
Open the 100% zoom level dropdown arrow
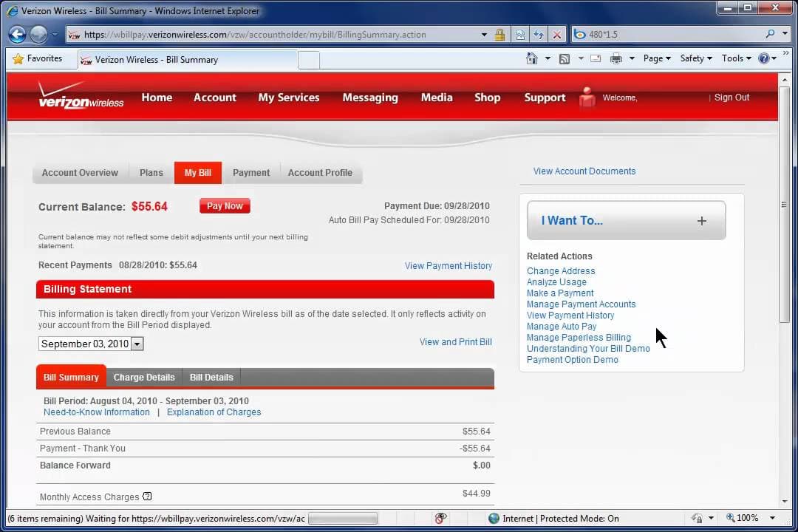click(x=772, y=518)
